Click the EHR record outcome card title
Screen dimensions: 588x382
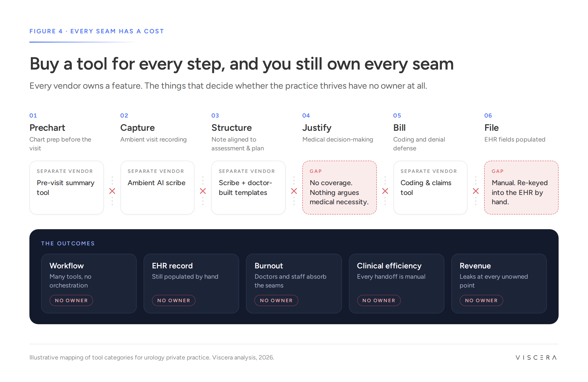coord(172,266)
